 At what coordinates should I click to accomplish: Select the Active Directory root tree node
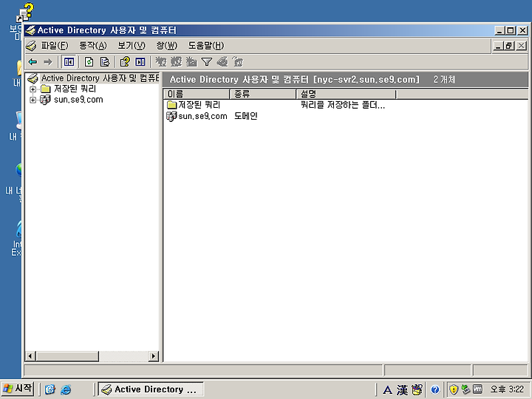pyautogui.click(x=100, y=78)
